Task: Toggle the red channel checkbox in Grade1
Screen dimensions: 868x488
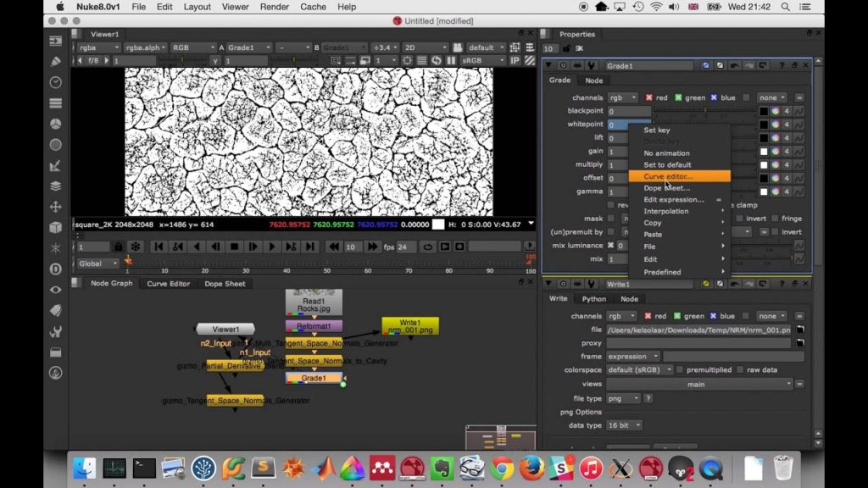Action: (x=649, y=97)
